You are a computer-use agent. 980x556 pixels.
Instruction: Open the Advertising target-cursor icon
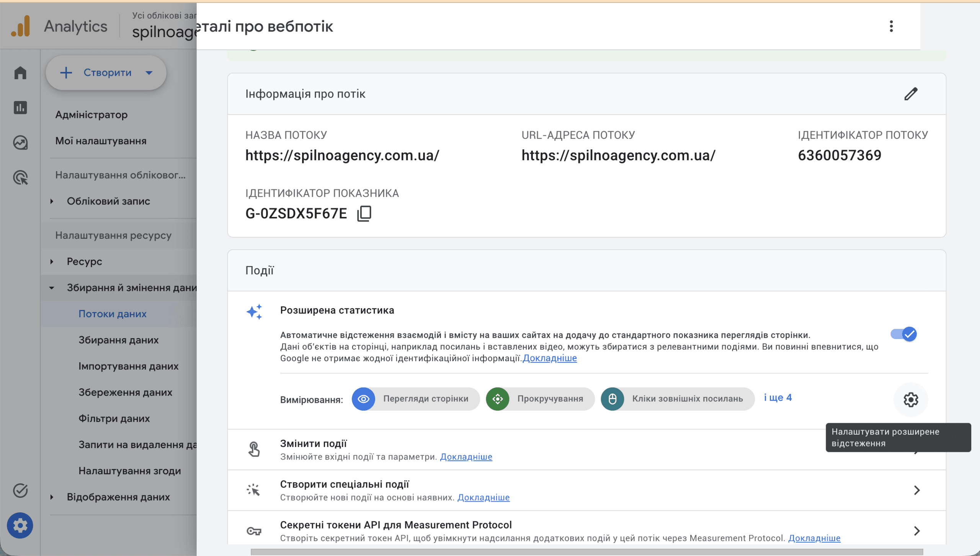click(20, 178)
